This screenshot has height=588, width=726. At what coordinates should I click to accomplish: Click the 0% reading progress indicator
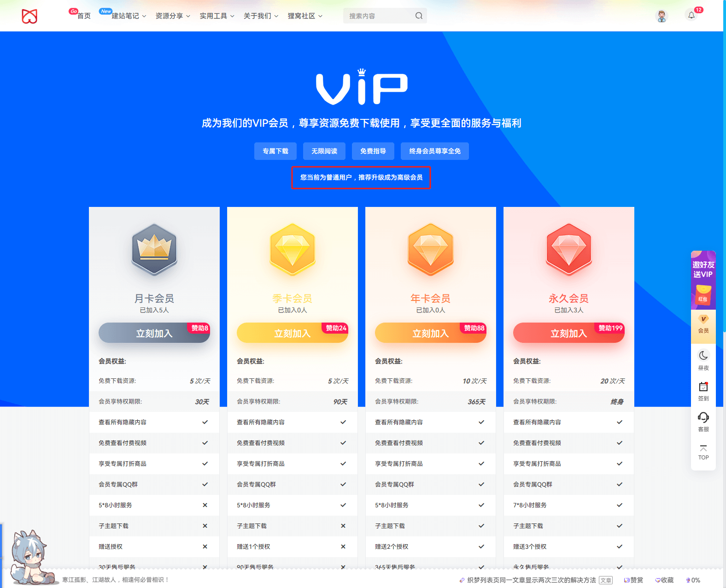pos(693,580)
